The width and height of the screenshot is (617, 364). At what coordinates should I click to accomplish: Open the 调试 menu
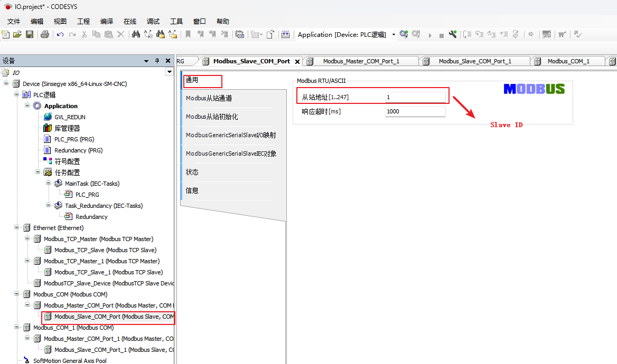[153, 22]
